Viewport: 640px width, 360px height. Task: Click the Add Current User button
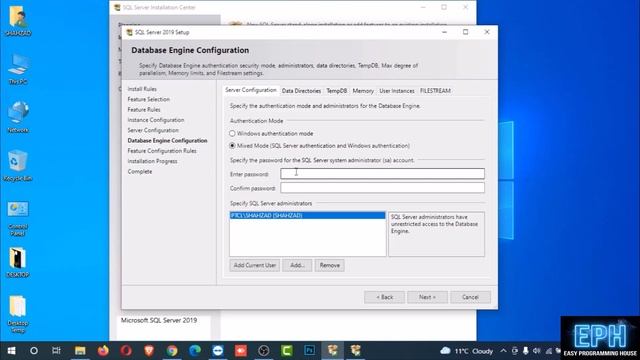coord(255,265)
